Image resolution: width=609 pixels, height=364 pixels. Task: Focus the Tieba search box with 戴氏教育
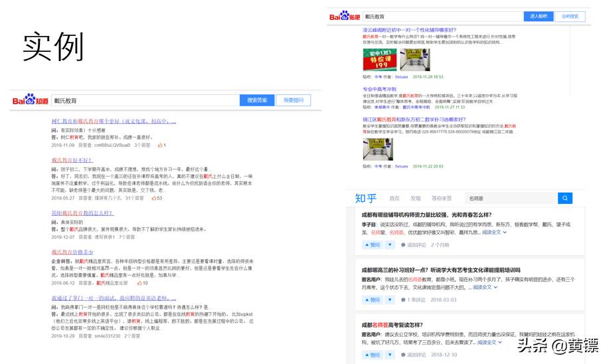pos(443,17)
